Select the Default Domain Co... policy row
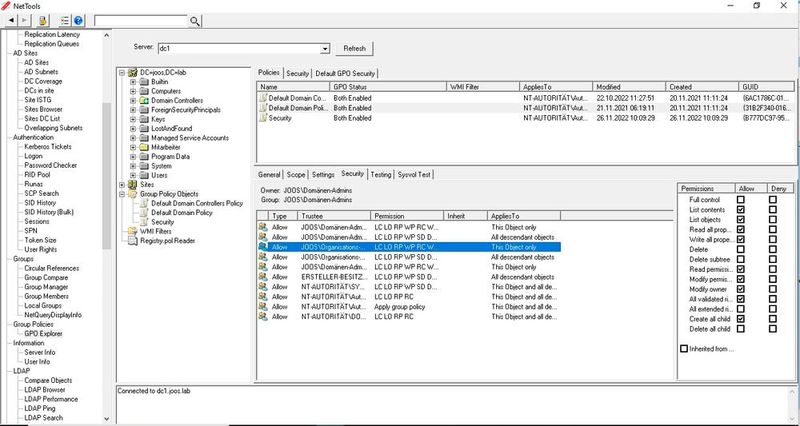 pyautogui.click(x=526, y=98)
